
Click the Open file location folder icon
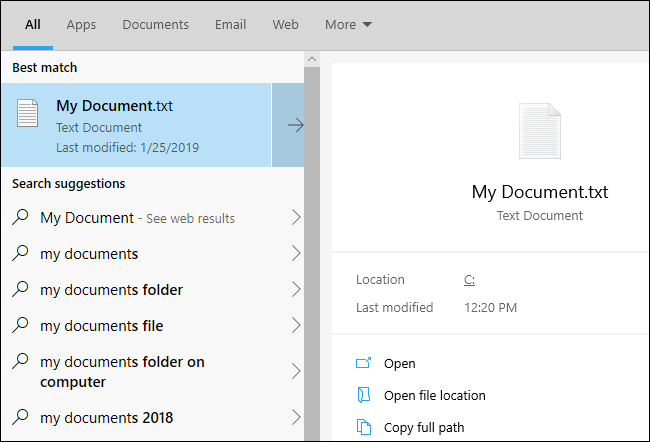point(364,395)
